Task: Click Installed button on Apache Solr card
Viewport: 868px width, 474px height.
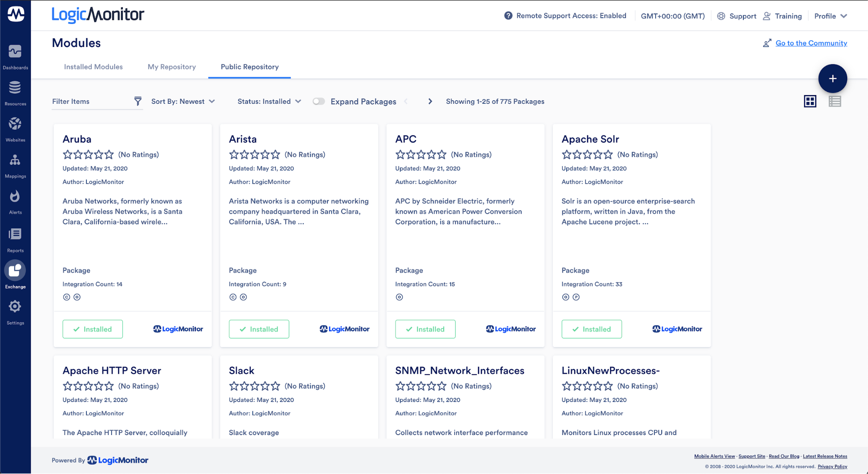Action: (x=591, y=329)
